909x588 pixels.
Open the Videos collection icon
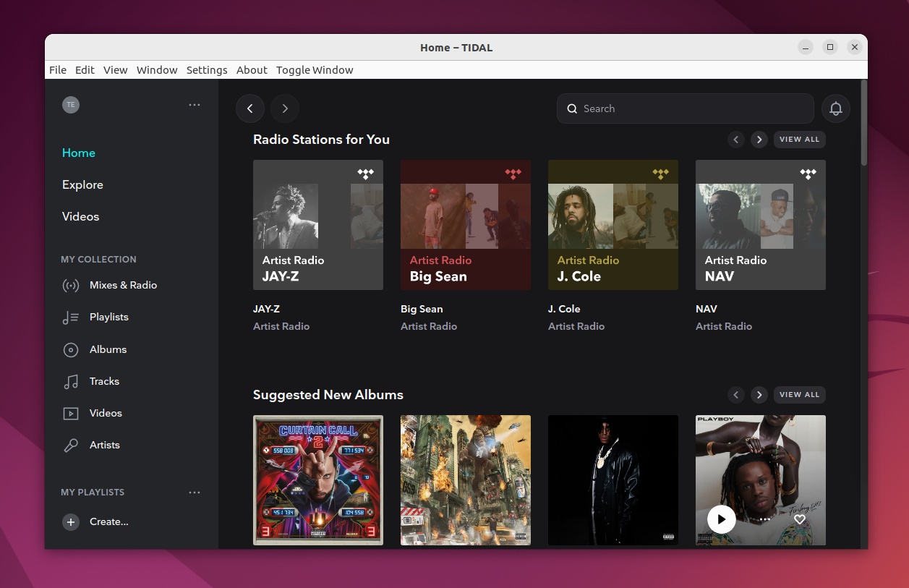click(x=70, y=413)
